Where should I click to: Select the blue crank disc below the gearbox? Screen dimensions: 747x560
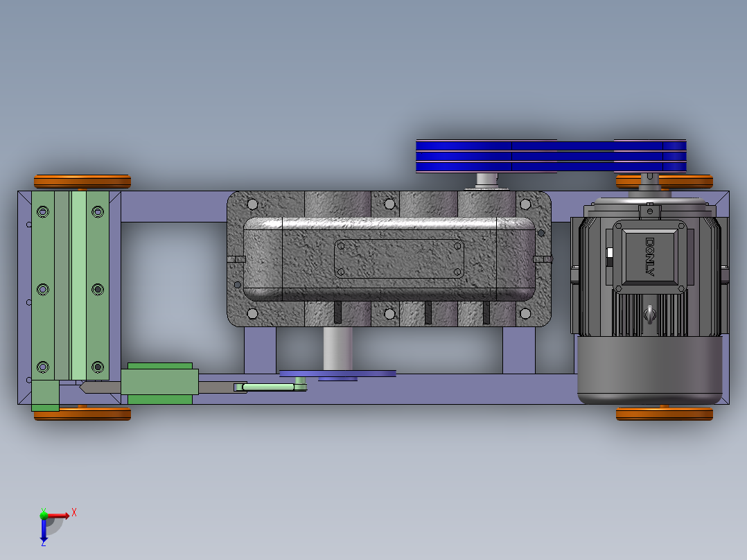(x=337, y=374)
